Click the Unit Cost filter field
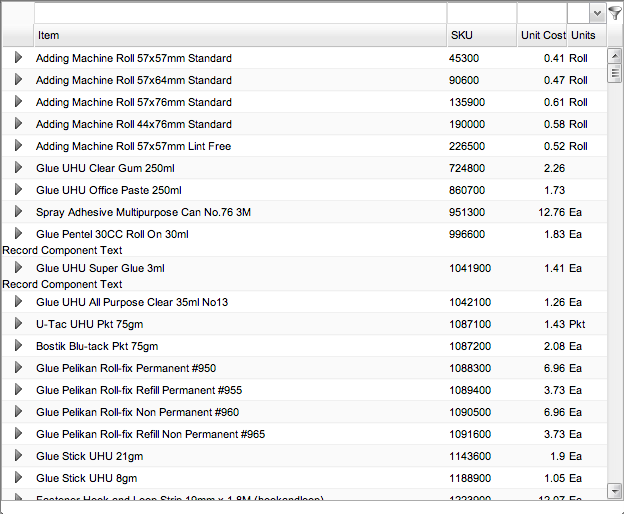 pyautogui.click(x=541, y=13)
